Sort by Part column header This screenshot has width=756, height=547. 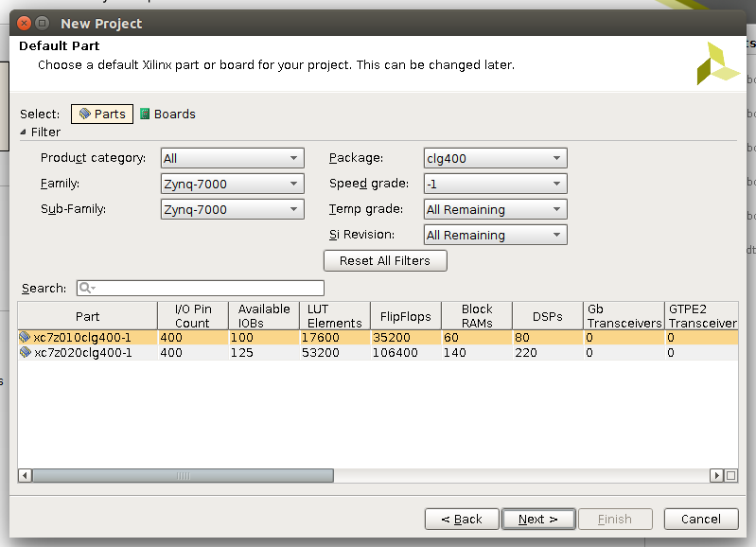88,316
